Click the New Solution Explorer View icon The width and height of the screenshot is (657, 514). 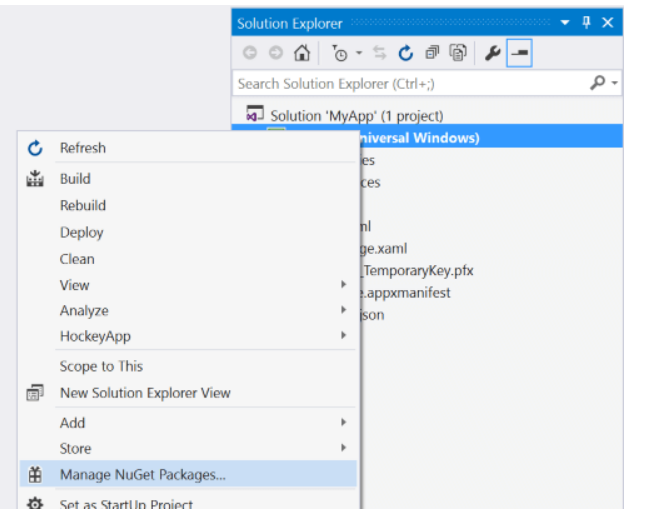coord(35,393)
